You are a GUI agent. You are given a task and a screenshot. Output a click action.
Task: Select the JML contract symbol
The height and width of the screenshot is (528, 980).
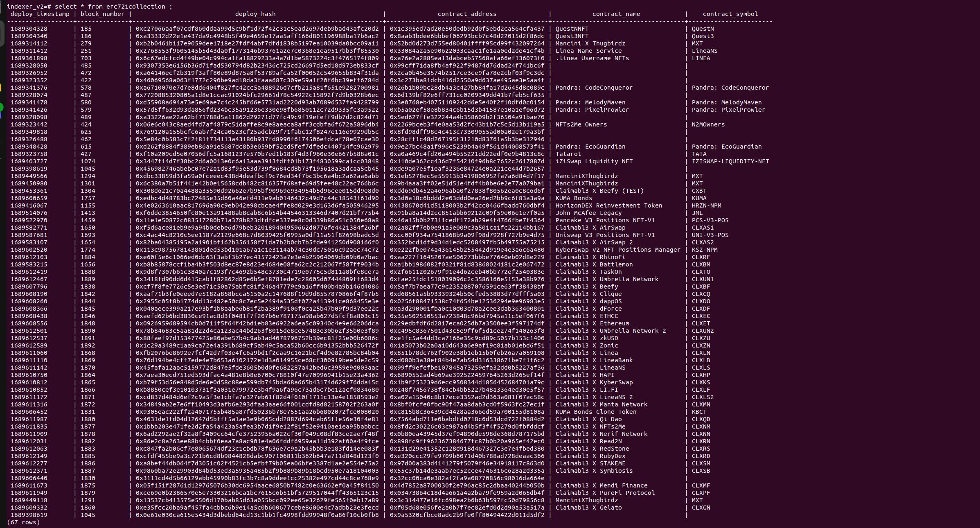(697, 213)
